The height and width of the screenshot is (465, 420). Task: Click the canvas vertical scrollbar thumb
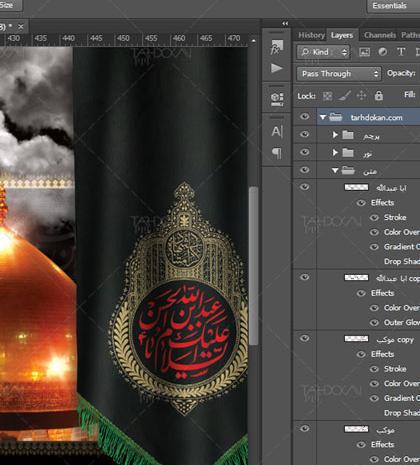[254, 266]
